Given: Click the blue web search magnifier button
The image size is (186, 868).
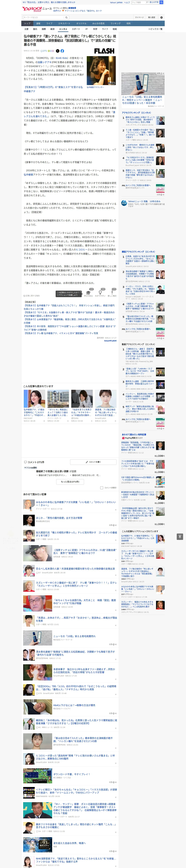Looking at the screenshot, I should 161,2.
